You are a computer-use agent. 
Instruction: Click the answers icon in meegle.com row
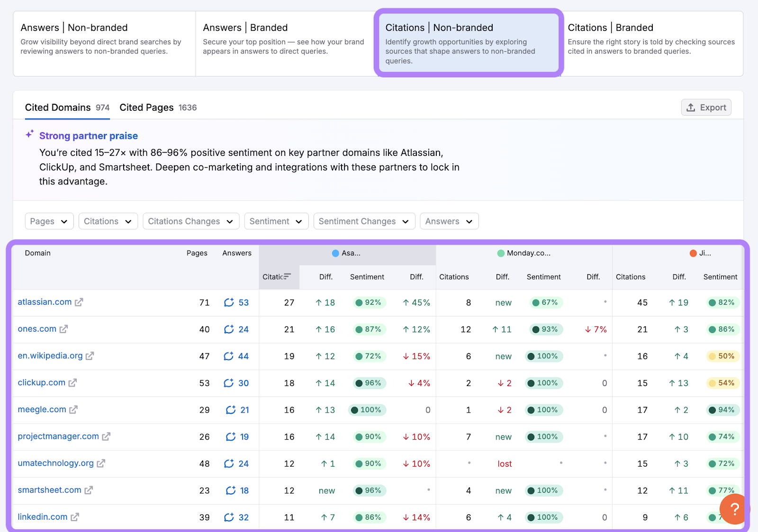pyautogui.click(x=230, y=410)
